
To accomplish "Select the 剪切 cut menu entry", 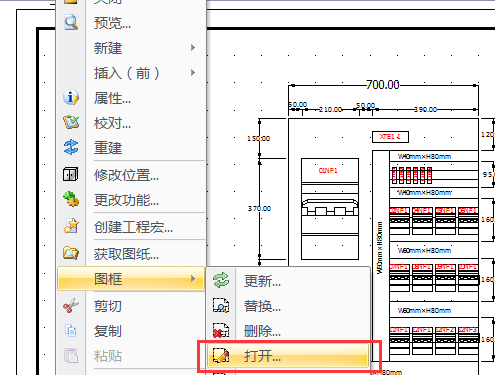I will (x=131, y=306).
